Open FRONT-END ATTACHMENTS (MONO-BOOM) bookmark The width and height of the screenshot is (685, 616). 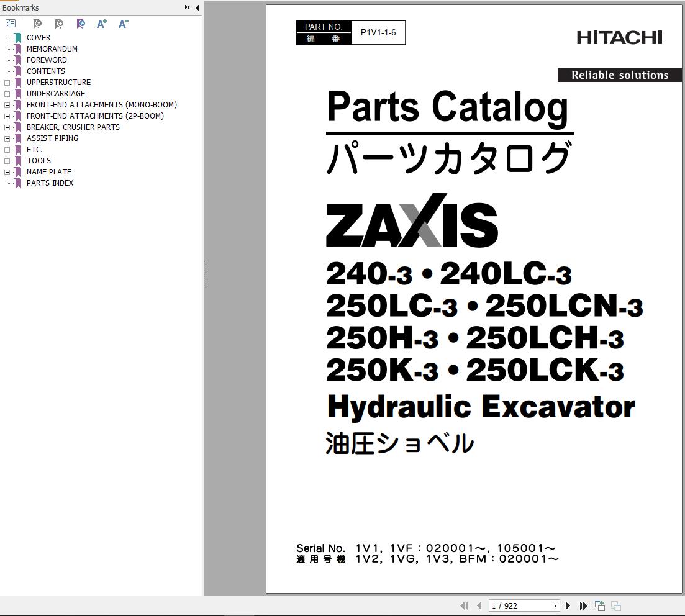102,105
